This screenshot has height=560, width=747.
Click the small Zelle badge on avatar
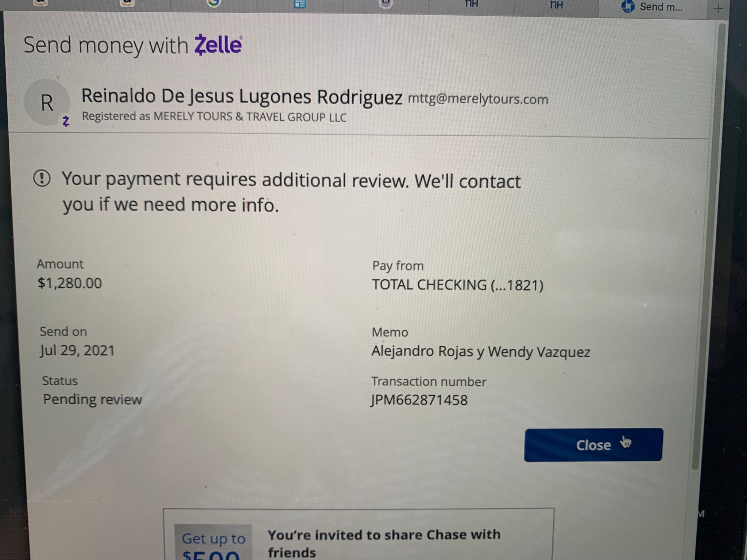tap(66, 121)
